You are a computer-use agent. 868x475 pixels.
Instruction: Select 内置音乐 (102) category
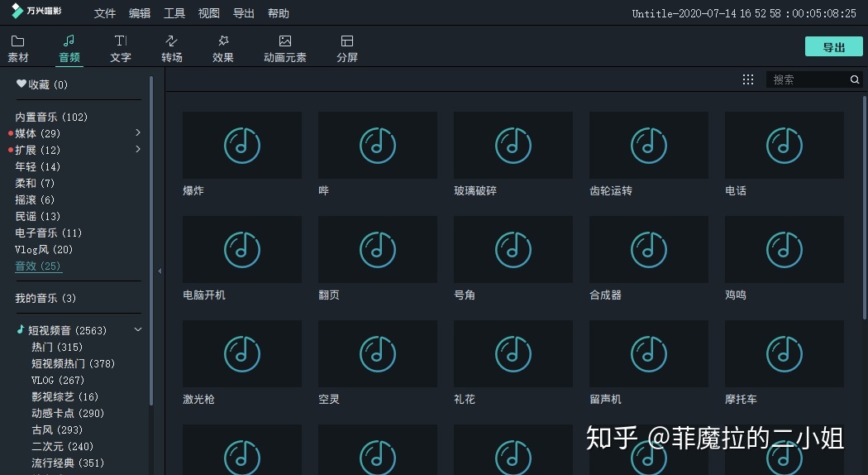tap(51, 117)
